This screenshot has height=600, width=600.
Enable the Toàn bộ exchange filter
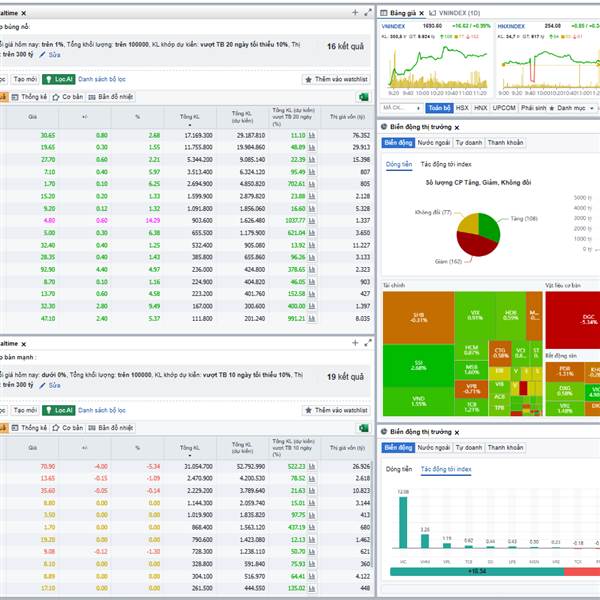[439, 107]
